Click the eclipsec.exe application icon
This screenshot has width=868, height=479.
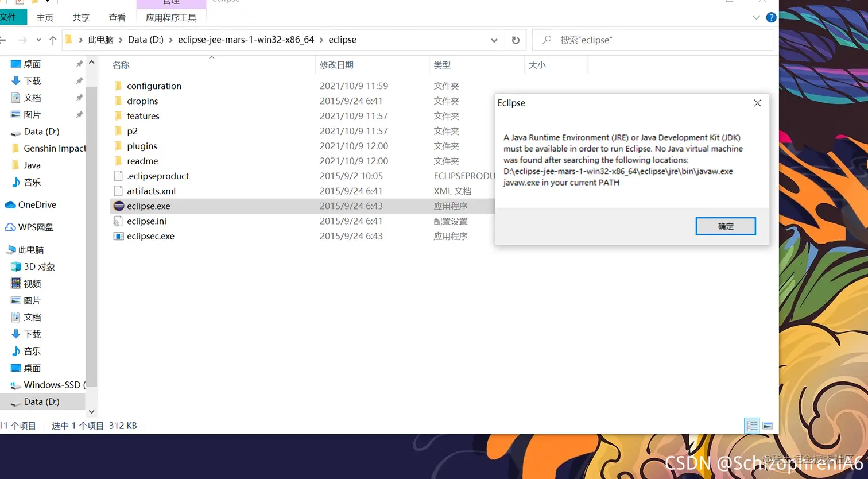point(118,236)
